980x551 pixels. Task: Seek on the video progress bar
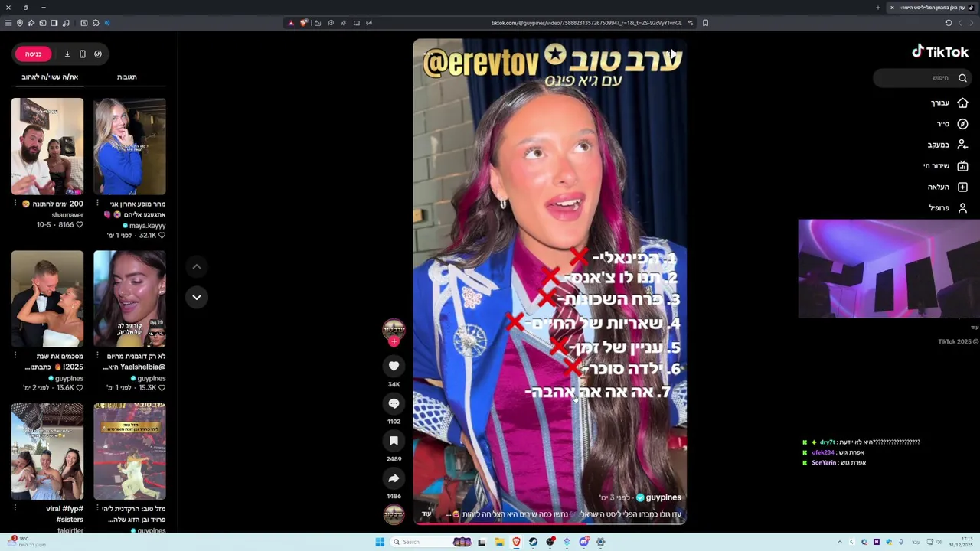550,523
